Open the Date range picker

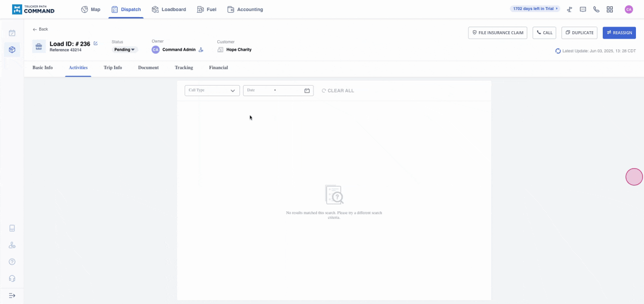(x=278, y=91)
